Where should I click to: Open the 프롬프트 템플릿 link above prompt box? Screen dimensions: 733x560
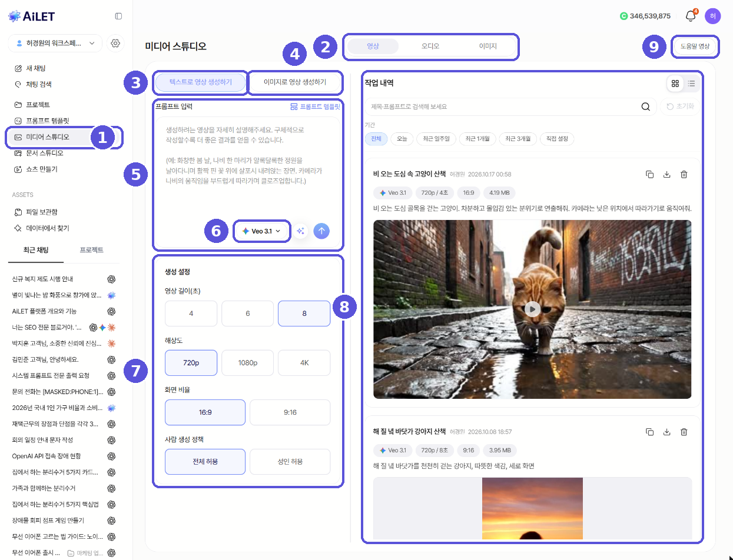[x=315, y=107]
